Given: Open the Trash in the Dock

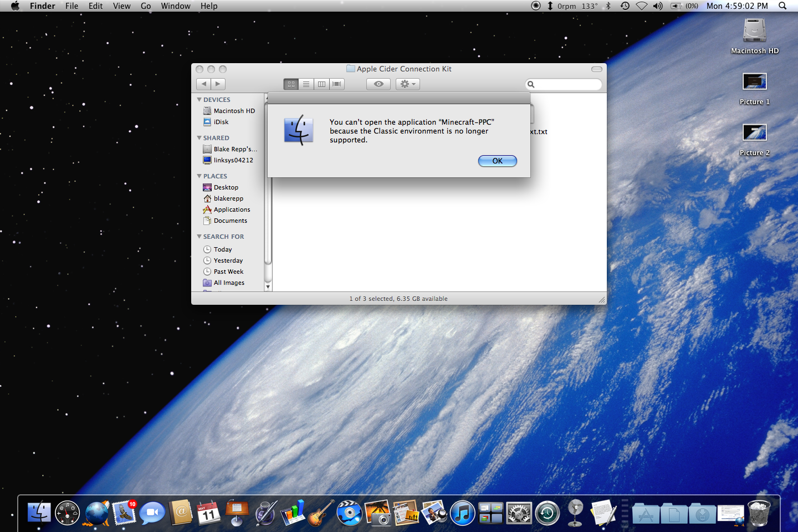Looking at the screenshot, I should (759, 513).
